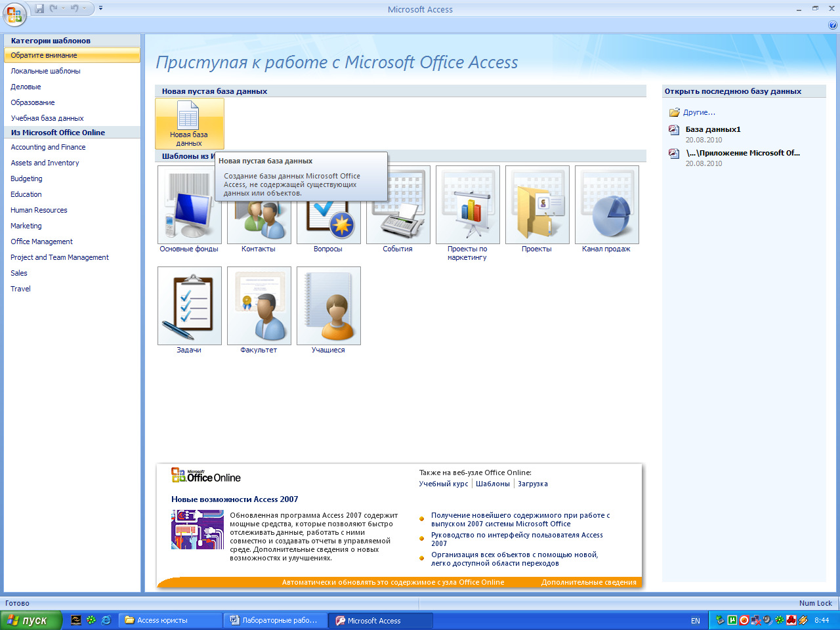Click the Save icon in Quick Access Toolbar

[x=39, y=9]
